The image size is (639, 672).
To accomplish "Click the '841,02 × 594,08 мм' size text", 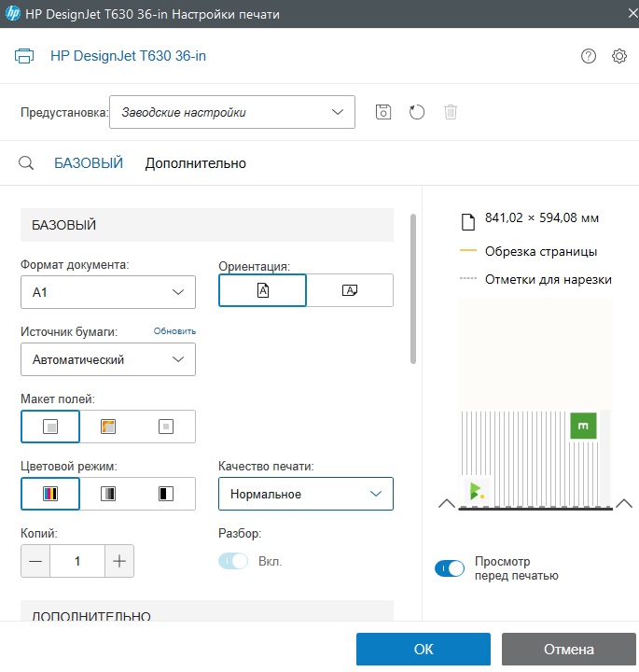I will 542,218.
